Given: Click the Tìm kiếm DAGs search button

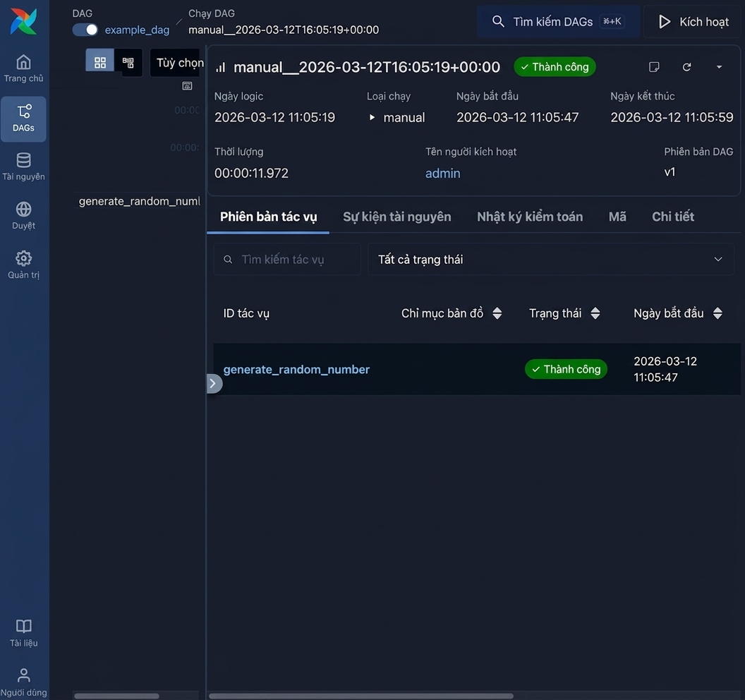Looking at the screenshot, I should [x=558, y=21].
